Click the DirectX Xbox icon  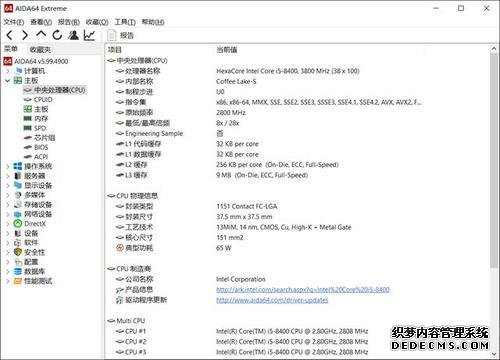point(18,224)
